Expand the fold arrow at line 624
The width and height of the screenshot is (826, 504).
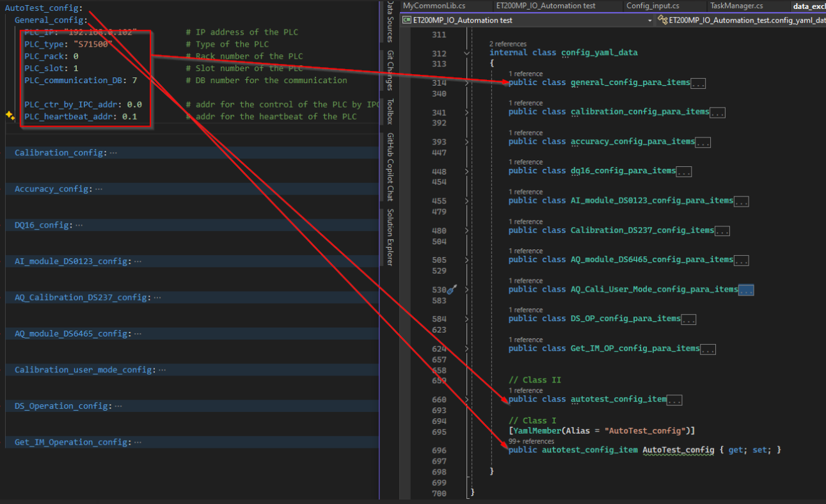click(466, 349)
